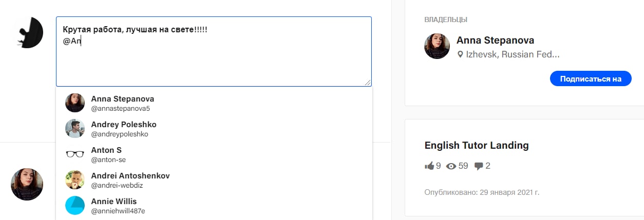
Task: Click the blue Подписаться на button
Action: [590, 78]
